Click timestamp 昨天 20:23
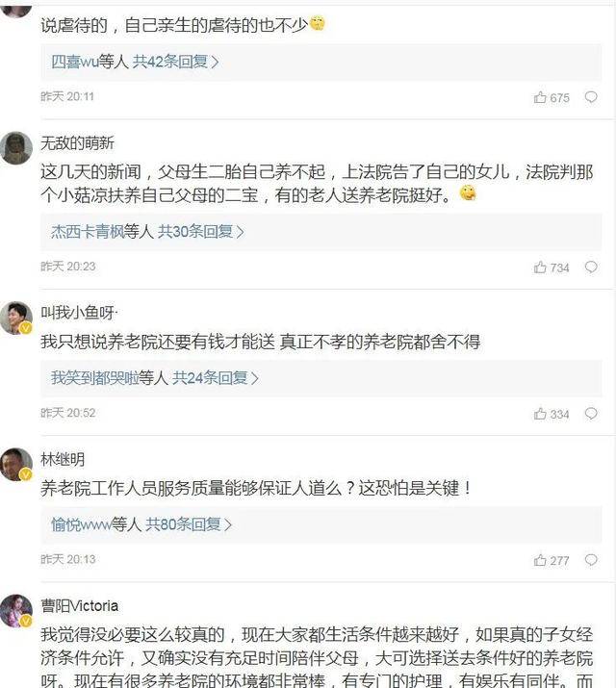 [x=67, y=267]
